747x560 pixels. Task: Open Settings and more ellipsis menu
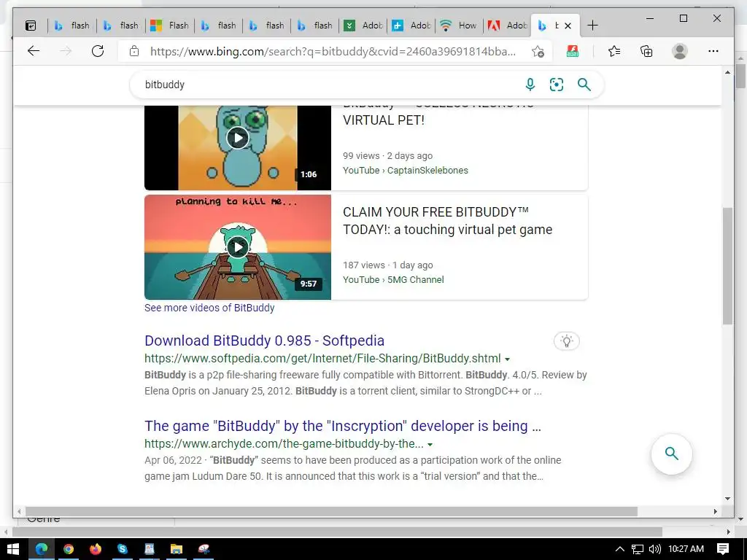[713, 51]
